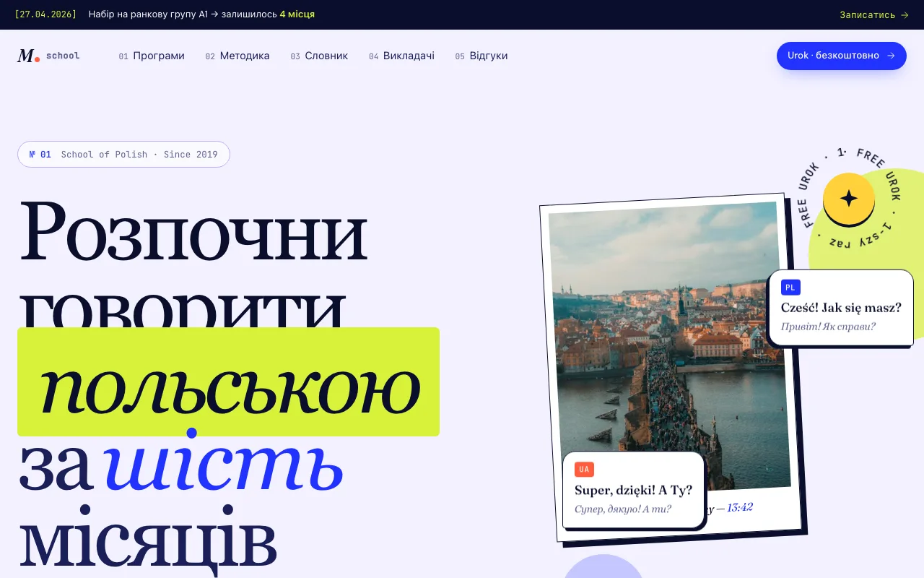This screenshot has height=578, width=924.
Task: Click the yellow star badge icon
Action: [849, 198]
